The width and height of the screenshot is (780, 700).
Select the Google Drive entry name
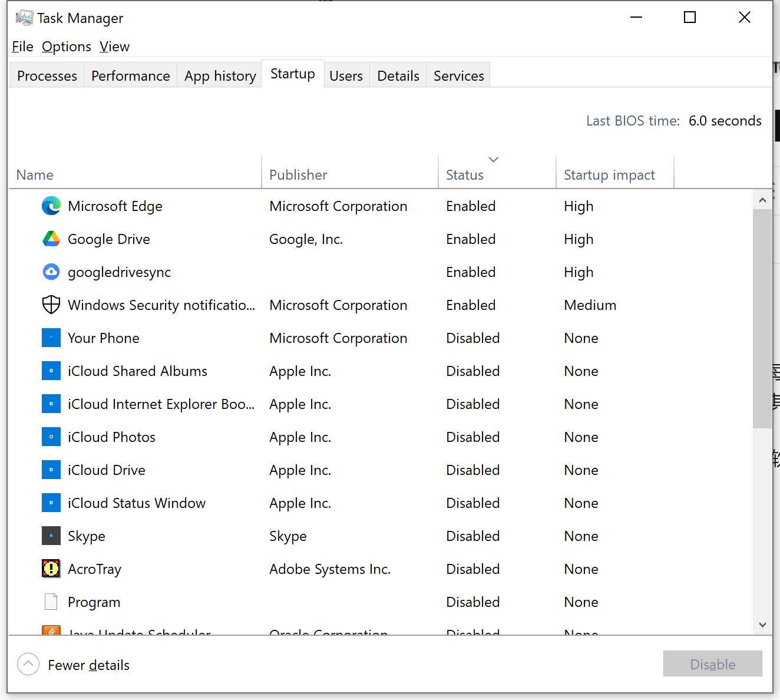[x=109, y=239]
